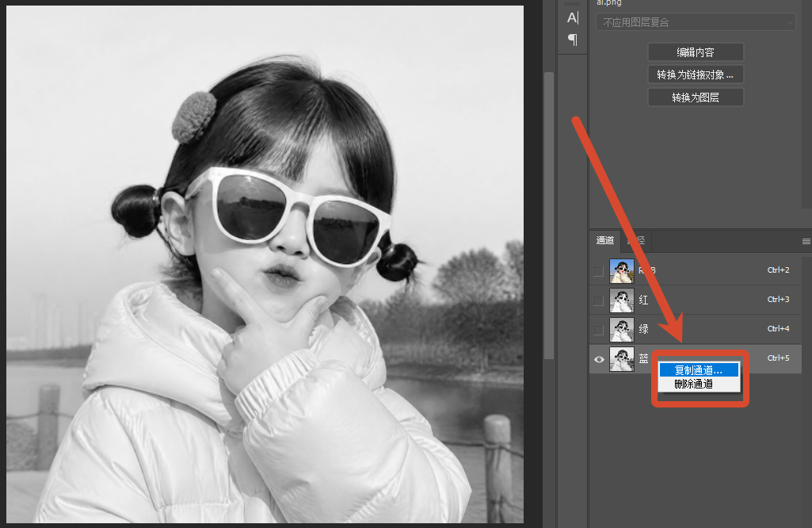This screenshot has height=528, width=812.
Task: Open the Channels panel flyout menu
Action: click(806, 241)
